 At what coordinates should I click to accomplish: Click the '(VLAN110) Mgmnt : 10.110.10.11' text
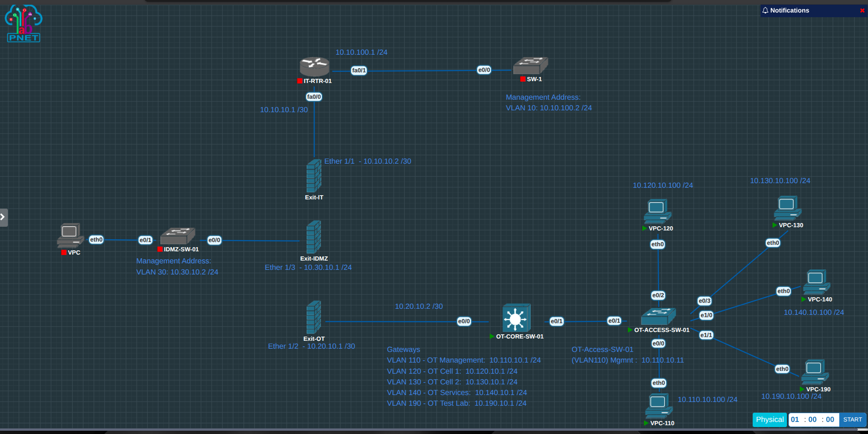(x=628, y=360)
